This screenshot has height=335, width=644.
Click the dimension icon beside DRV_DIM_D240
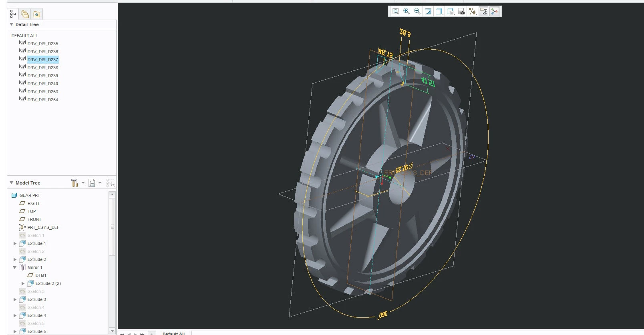tap(22, 83)
